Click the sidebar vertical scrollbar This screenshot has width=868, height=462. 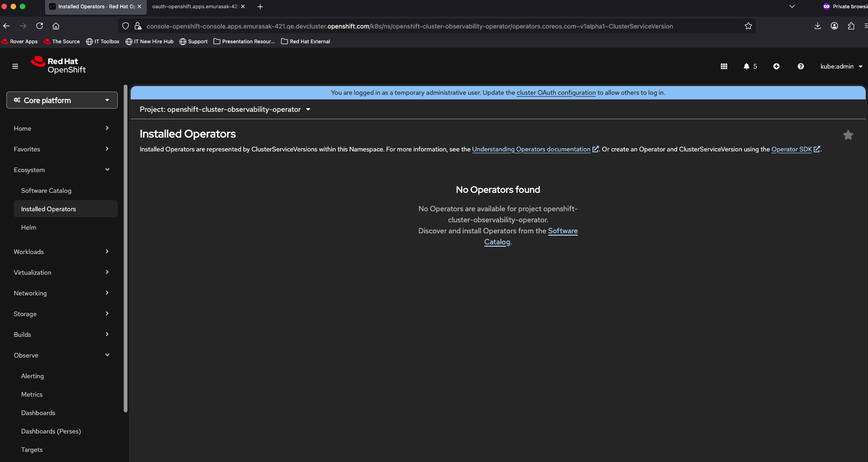tap(126, 248)
